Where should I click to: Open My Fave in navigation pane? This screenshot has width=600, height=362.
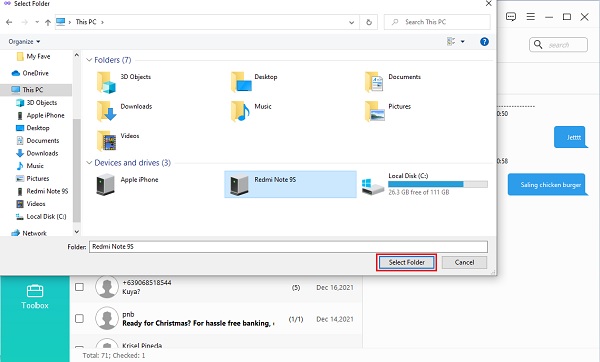click(x=33, y=57)
